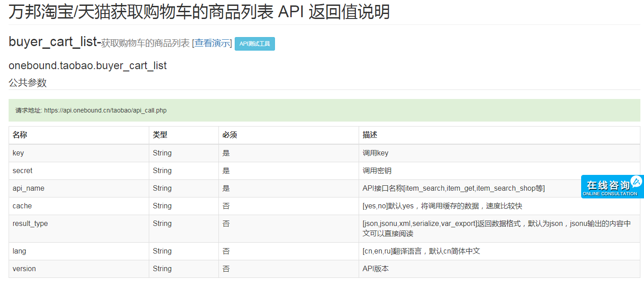Image resolution: width=644 pixels, height=282 pixels.
Task: Click the 名称 column header
Action: point(79,135)
